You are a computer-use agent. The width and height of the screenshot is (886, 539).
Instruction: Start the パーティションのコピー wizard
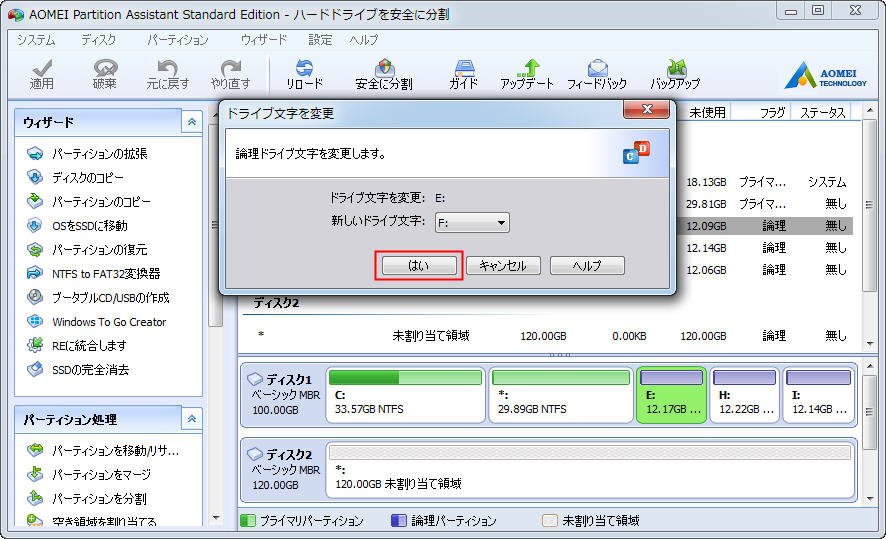pyautogui.click(x=89, y=202)
